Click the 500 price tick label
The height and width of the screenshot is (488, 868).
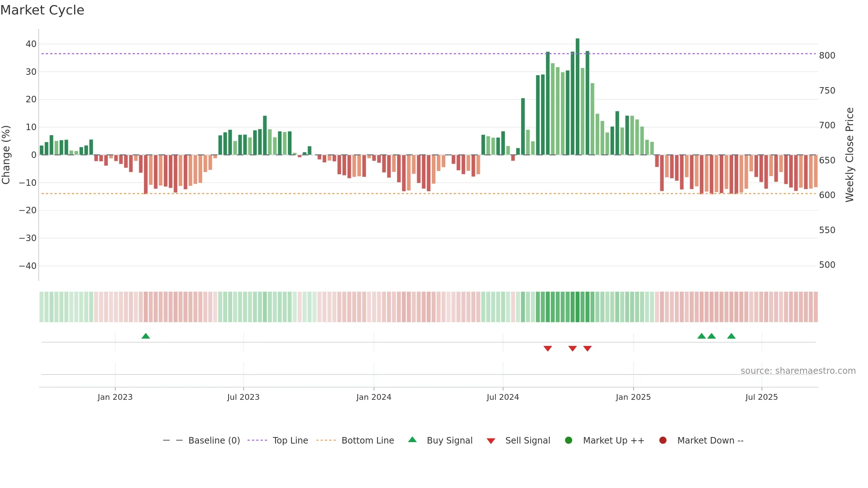[x=827, y=265]
